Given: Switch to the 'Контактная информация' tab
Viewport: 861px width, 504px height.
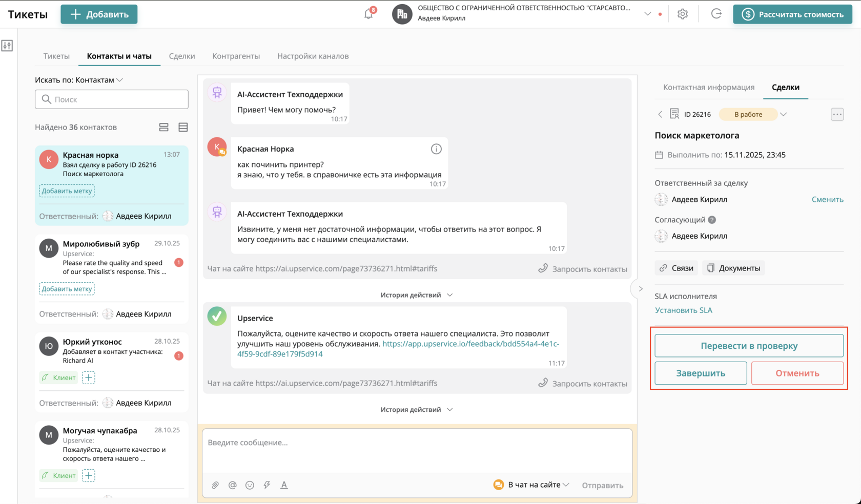Looking at the screenshot, I should 709,87.
